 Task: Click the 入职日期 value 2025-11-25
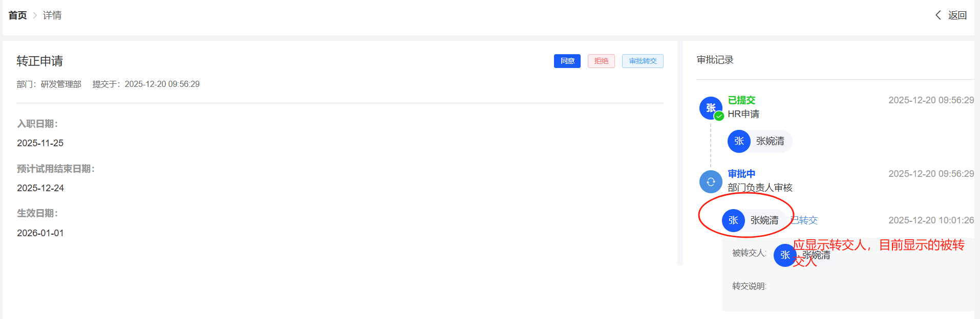pyautogui.click(x=40, y=143)
